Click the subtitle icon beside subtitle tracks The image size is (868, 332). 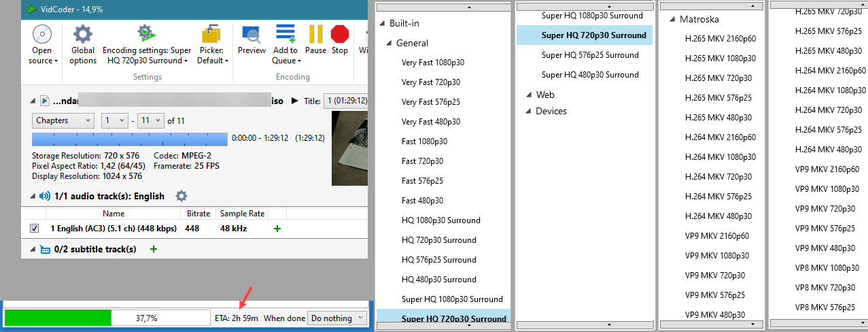pyautogui.click(x=46, y=250)
